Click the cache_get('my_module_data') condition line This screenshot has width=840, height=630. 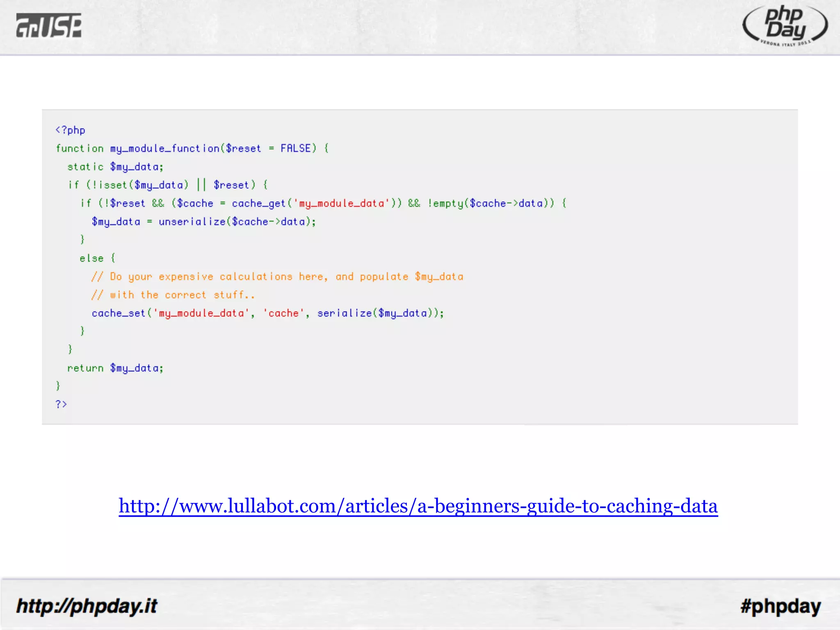tap(323, 203)
